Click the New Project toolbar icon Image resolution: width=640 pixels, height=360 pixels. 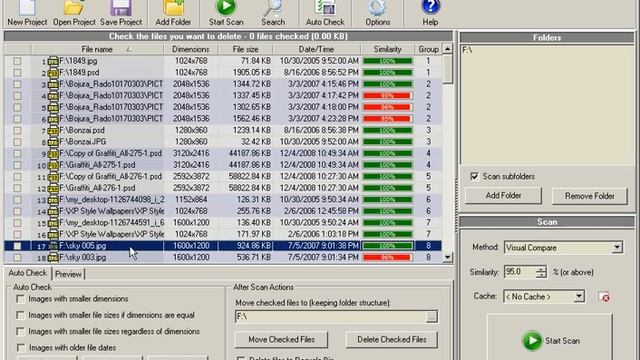pos(27,7)
